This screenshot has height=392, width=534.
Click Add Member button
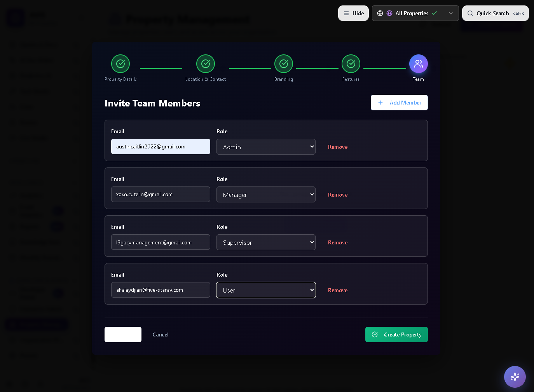tap(399, 103)
